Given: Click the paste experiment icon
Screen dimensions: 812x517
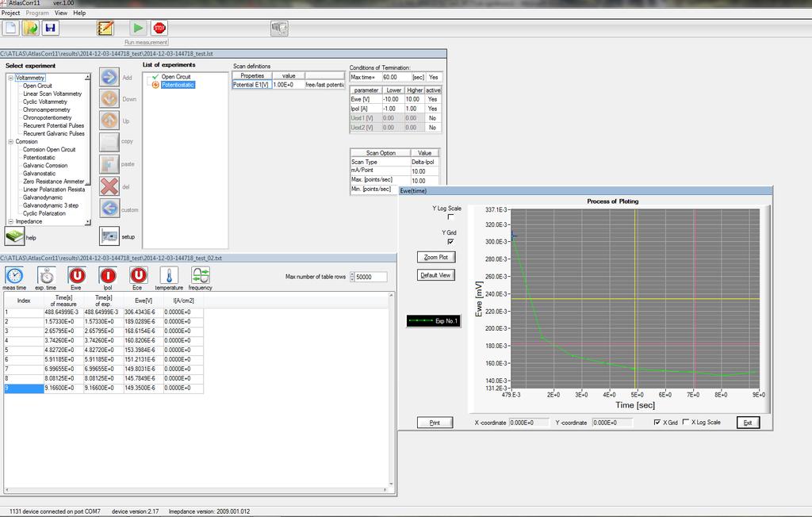Looking at the screenshot, I should point(109,164).
